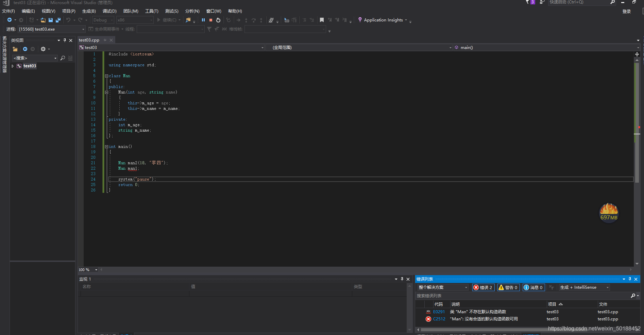
Task: Toggle pin on test03.cpp tab
Action: coord(105,40)
